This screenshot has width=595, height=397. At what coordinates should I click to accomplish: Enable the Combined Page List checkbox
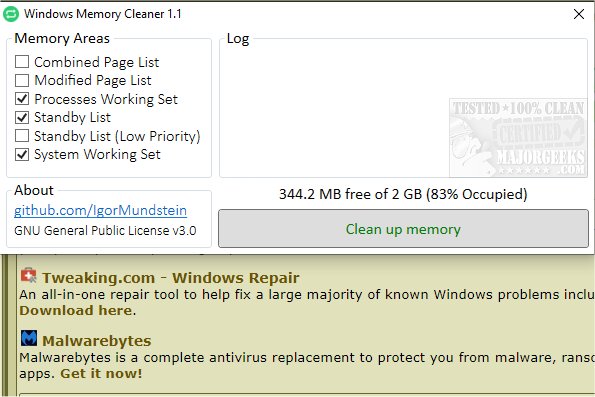(22, 61)
